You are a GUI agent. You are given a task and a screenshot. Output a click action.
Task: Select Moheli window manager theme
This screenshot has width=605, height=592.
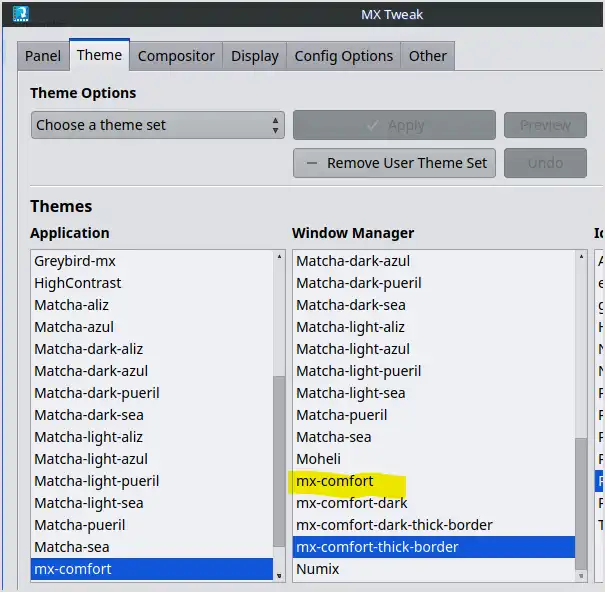tap(434, 459)
